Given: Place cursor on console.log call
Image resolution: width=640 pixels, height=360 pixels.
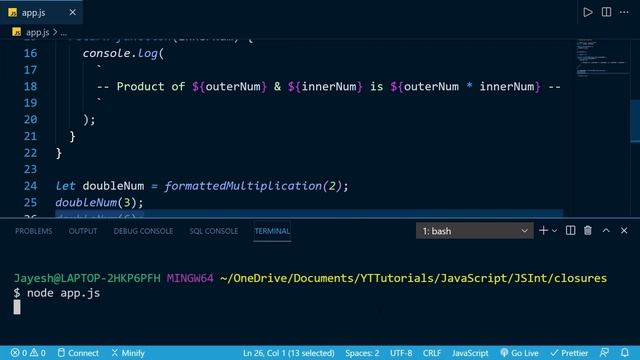Looking at the screenshot, I should [123, 53].
